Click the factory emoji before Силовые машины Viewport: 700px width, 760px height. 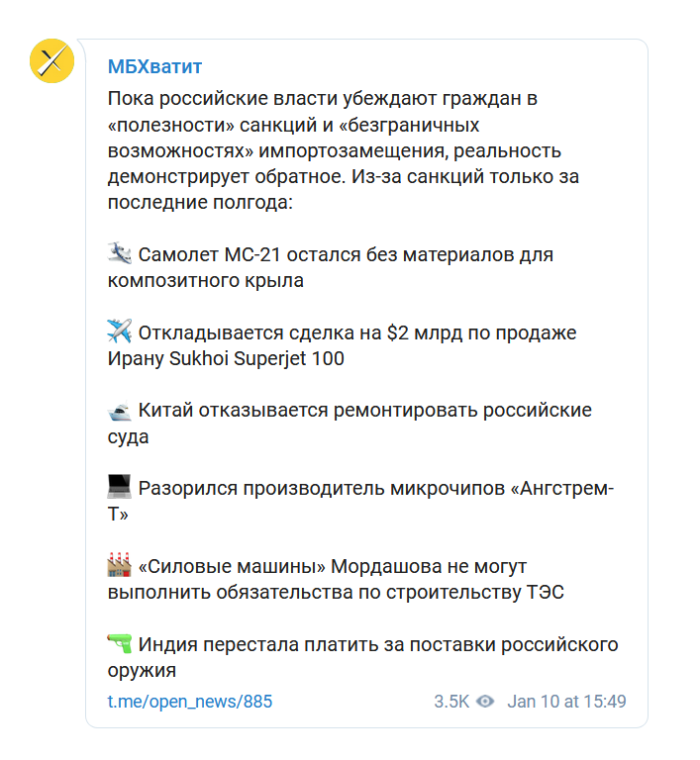pos(119,566)
